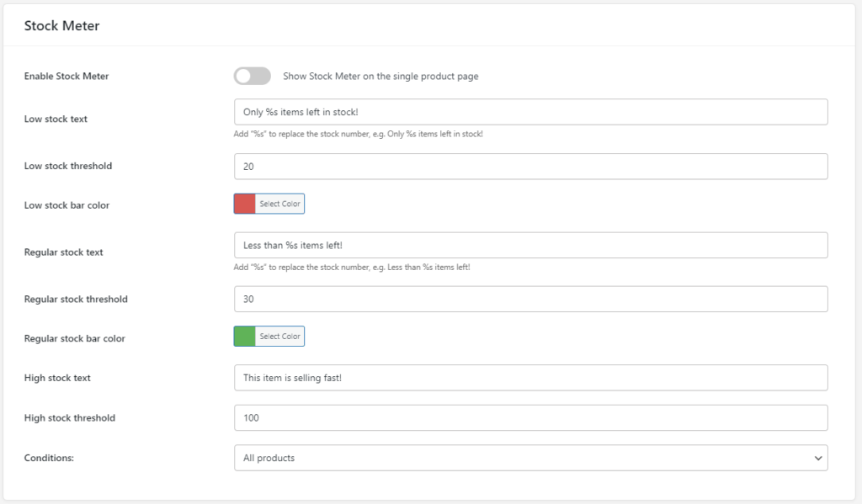Click the Low stock bar color label
This screenshot has height=504, width=862.
click(x=67, y=205)
